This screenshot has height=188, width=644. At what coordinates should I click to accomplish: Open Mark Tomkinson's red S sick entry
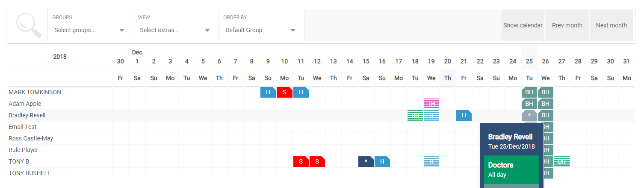pyautogui.click(x=284, y=92)
